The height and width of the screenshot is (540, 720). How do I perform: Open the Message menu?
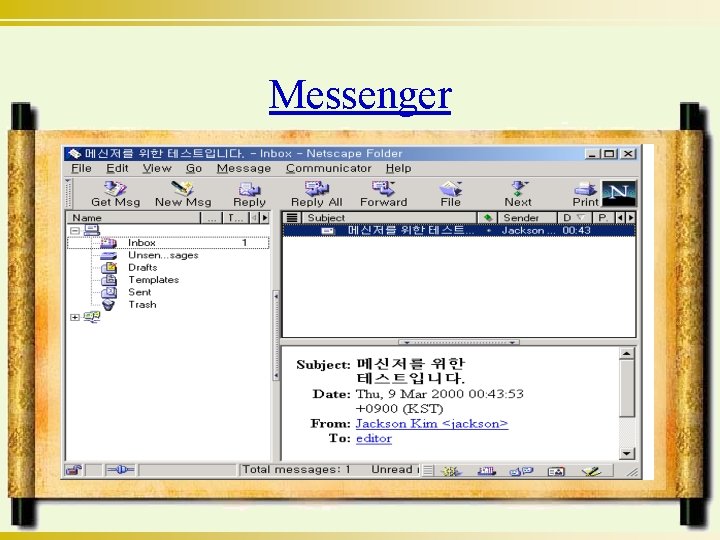pyautogui.click(x=243, y=169)
